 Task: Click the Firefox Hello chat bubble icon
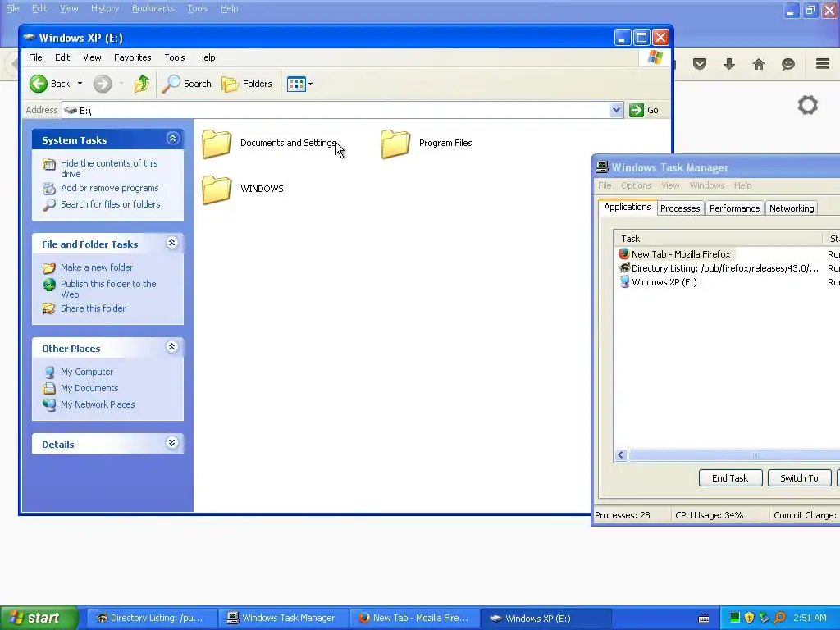(x=788, y=64)
